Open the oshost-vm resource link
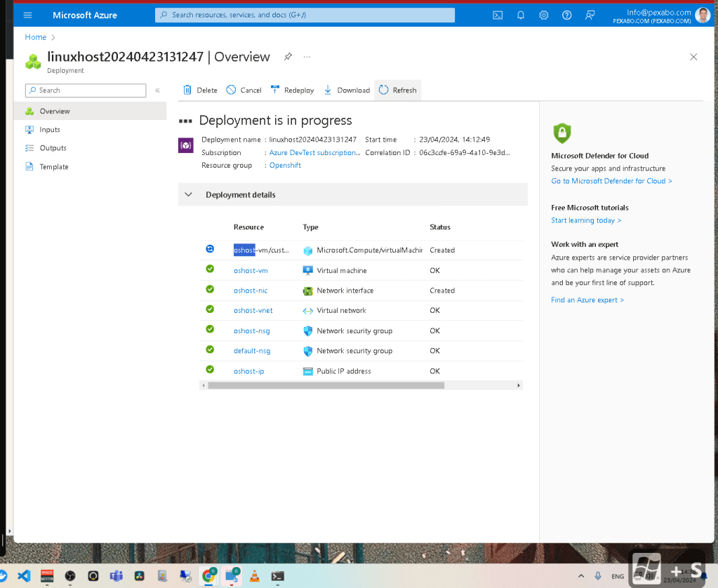 point(251,271)
